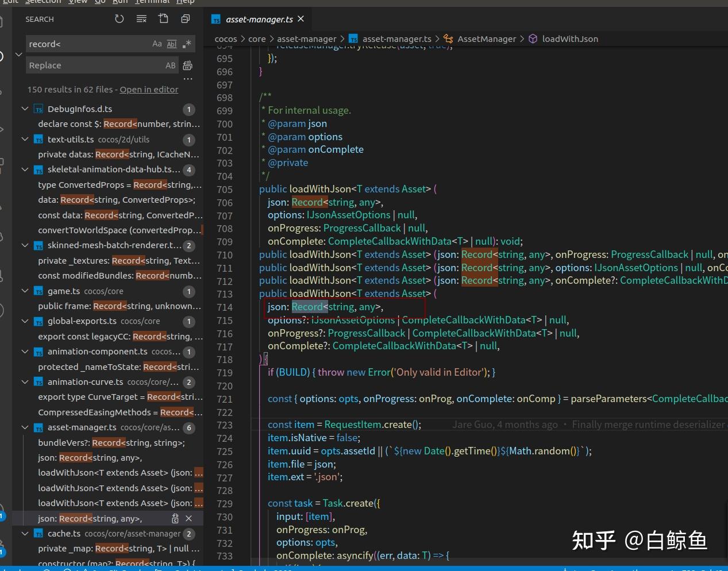Hide the Replace field using chevron

[x=18, y=55]
